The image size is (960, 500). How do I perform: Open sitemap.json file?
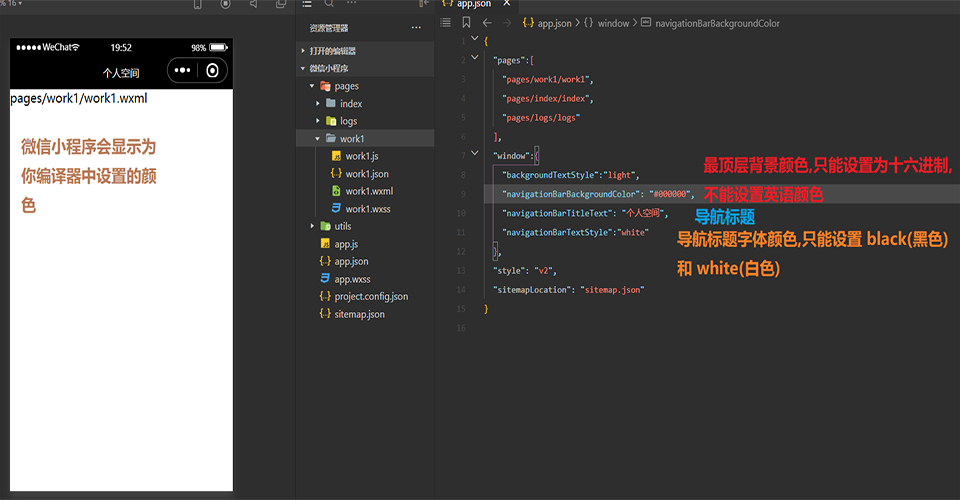[x=353, y=314]
